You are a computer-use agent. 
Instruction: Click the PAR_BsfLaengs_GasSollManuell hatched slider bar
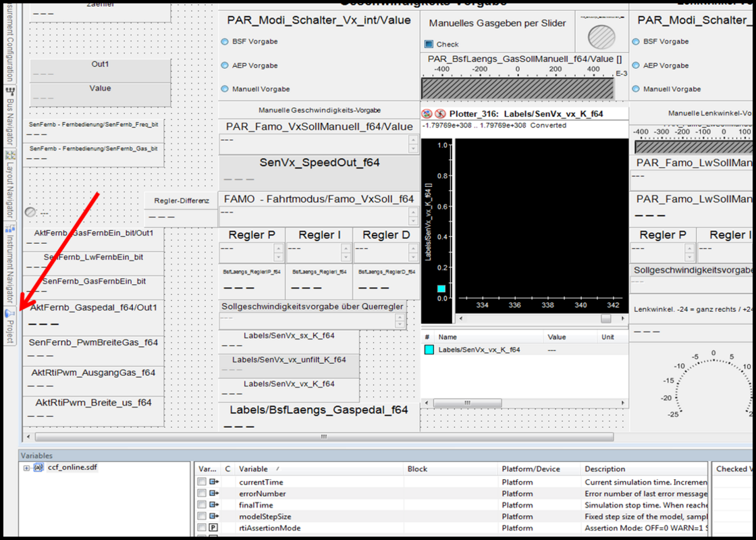[x=517, y=88]
